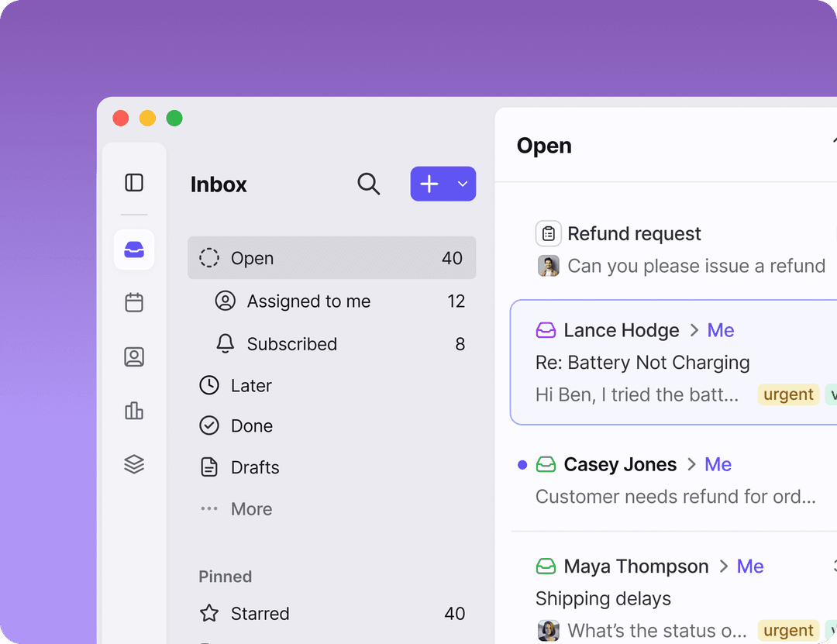Open the Drafts folder
Viewport: 837px width, 644px height.
click(254, 467)
